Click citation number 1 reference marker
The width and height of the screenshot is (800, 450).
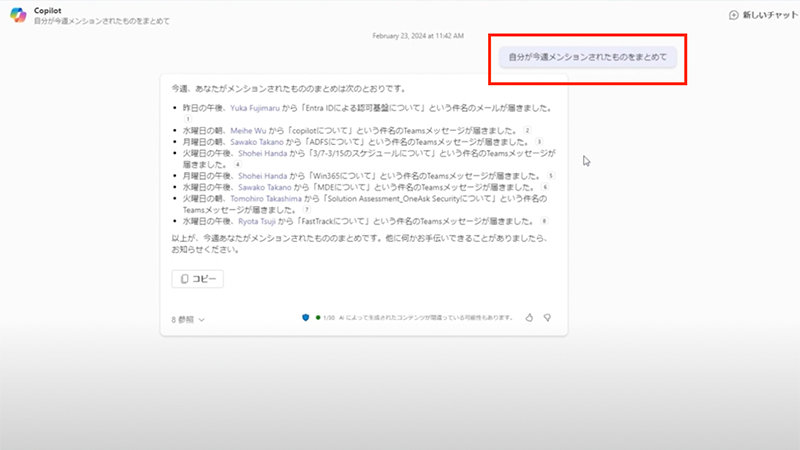(x=187, y=119)
